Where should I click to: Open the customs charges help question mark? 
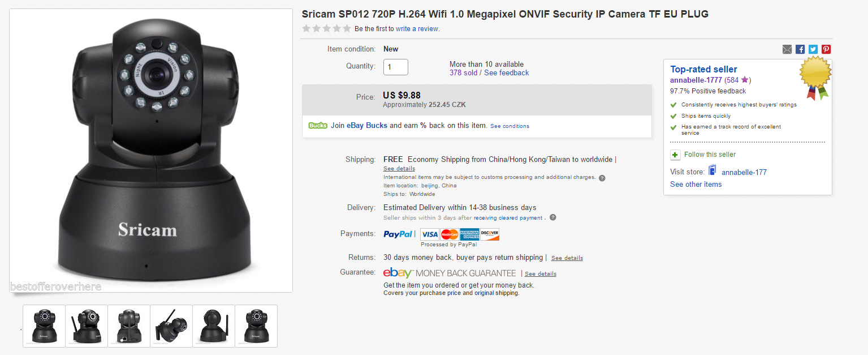coord(602,178)
